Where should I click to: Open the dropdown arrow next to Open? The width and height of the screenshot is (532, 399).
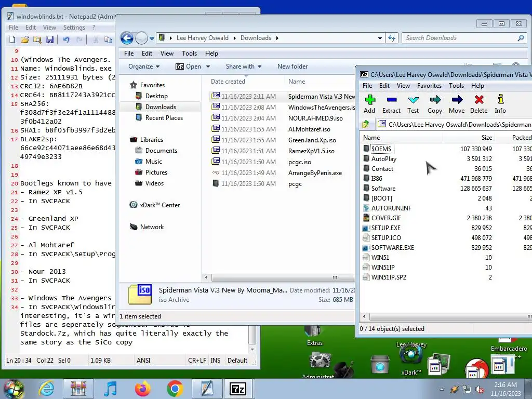click(x=208, y=66)
